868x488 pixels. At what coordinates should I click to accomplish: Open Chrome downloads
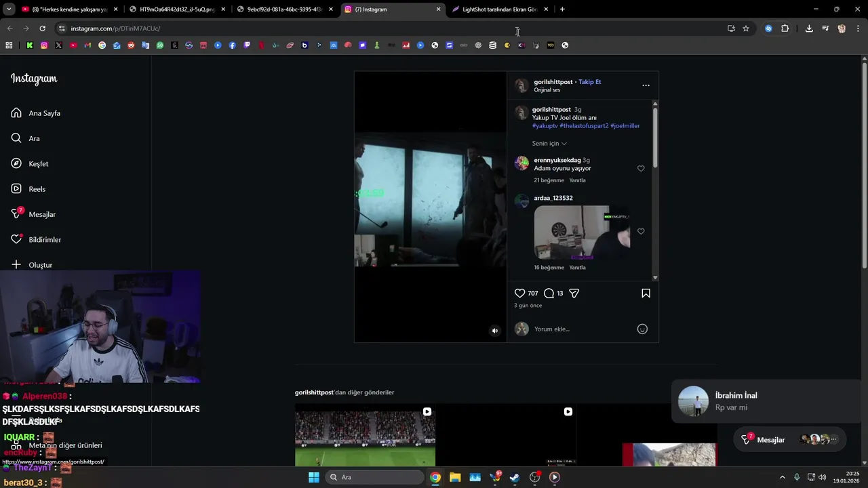[809, 28]
